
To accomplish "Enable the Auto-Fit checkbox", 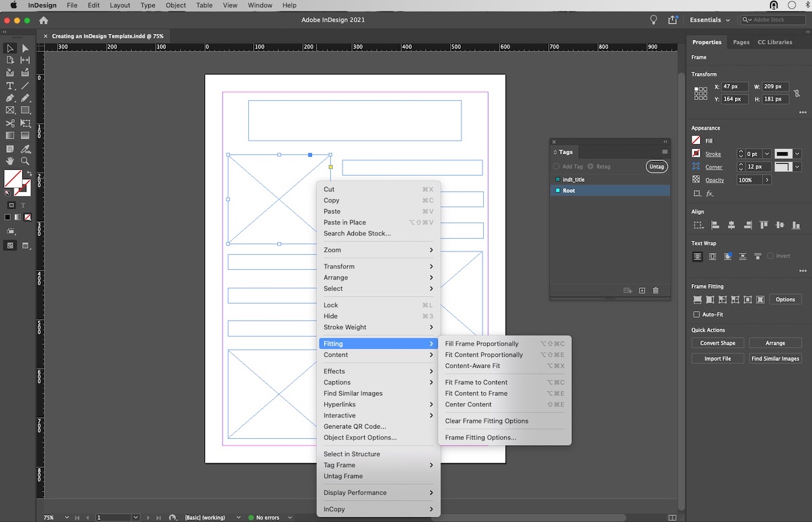I will coord(697,314).
